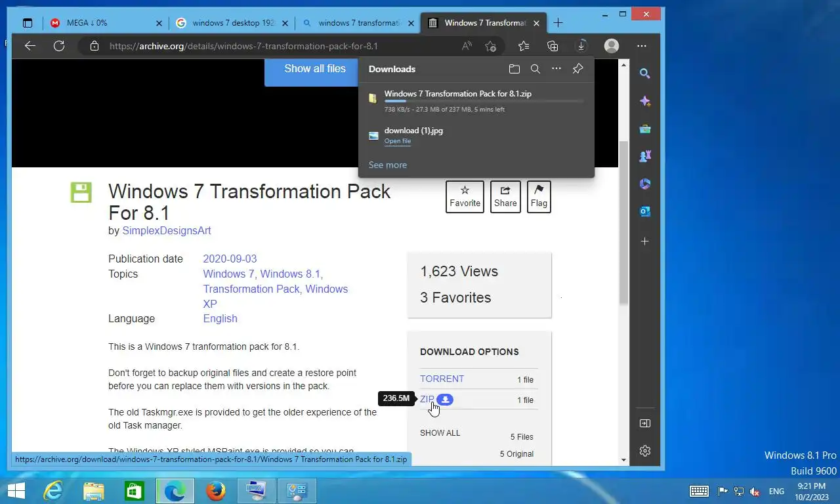The height and width of the screenshot is (504, 840).
Task: Select the Windows 7 Transformation archive.org tab
Action: (483, 23)
